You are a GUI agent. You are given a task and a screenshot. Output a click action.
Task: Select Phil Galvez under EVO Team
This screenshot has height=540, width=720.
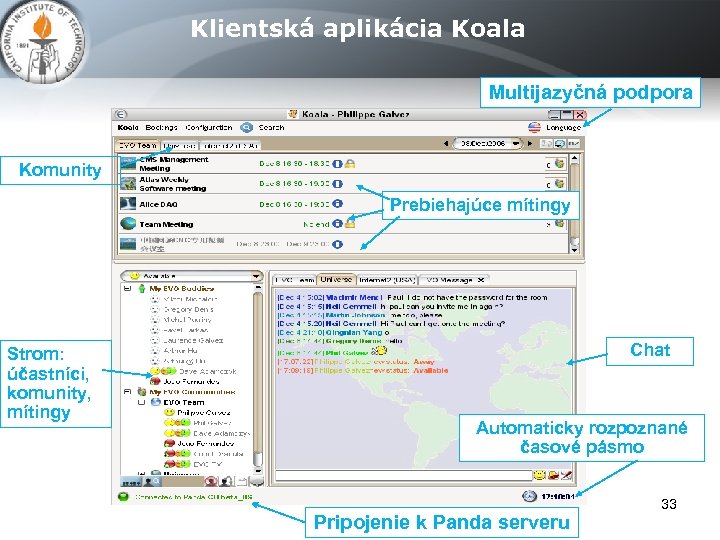(x=212, y=423)
